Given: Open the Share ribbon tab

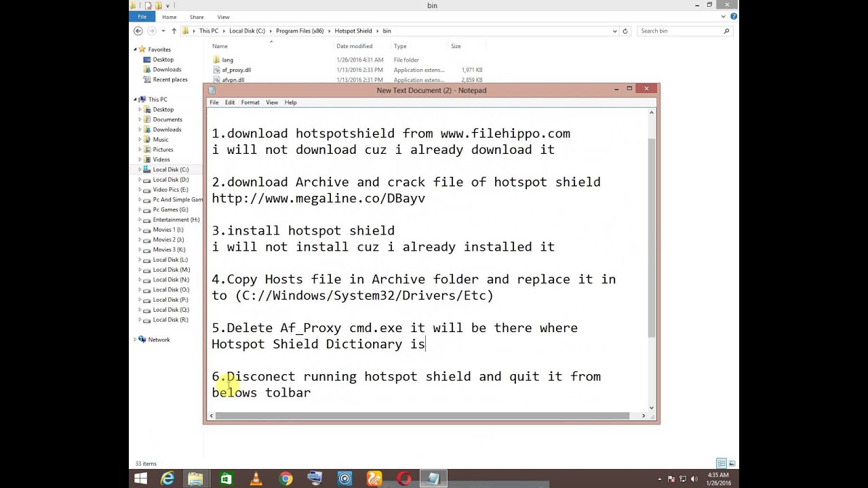Looking at the screenshot, I should [x=197, y=17].
